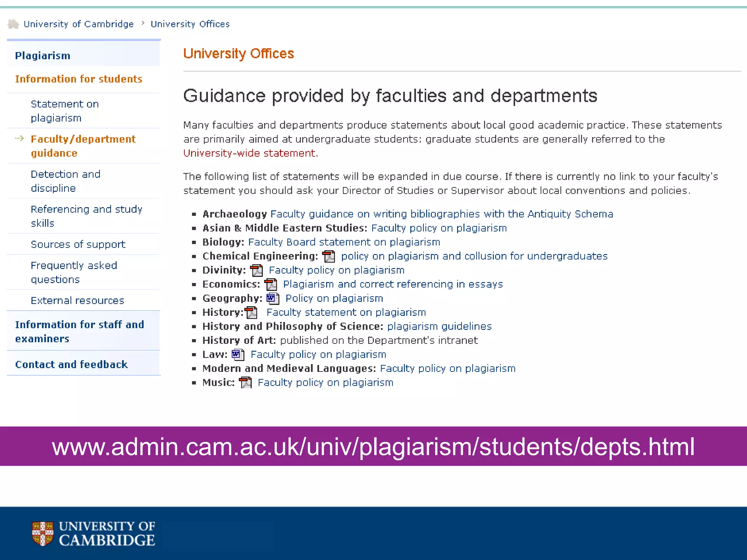The image size is (747, 560).
Task: Open Frequently asked questions
Action: click(74, 272)
